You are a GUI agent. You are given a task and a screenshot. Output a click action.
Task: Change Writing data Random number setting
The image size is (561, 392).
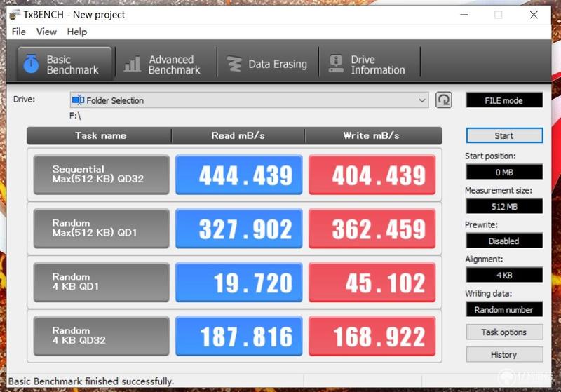pos(504,309)
